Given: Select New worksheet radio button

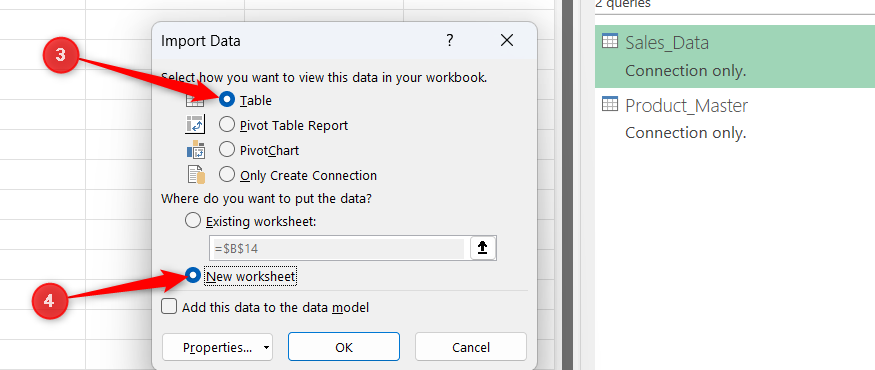Looking at the screenshot, I should click(193, 276).
